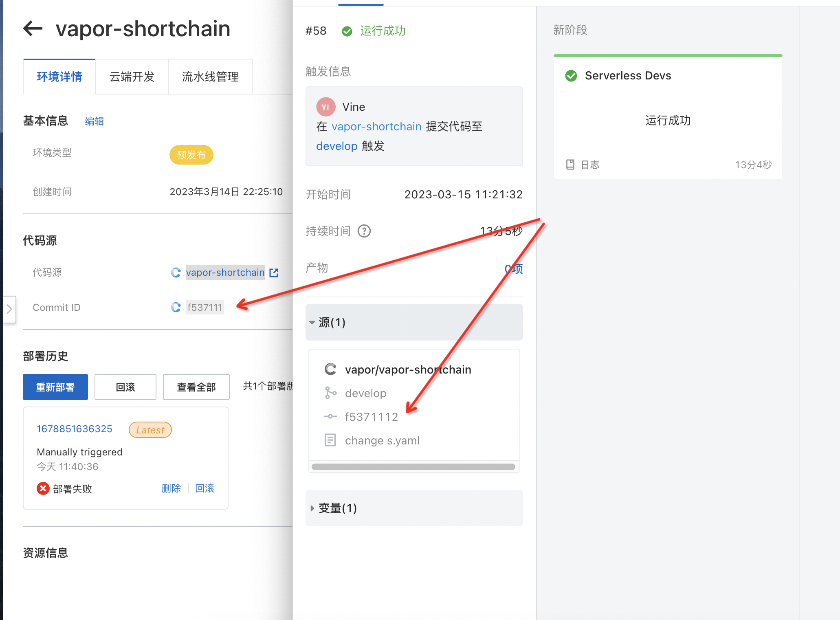The height and width of the screenshot is (620, 840).
Task: Click the branch icon beside develop
Action: [x=330, y=393]
